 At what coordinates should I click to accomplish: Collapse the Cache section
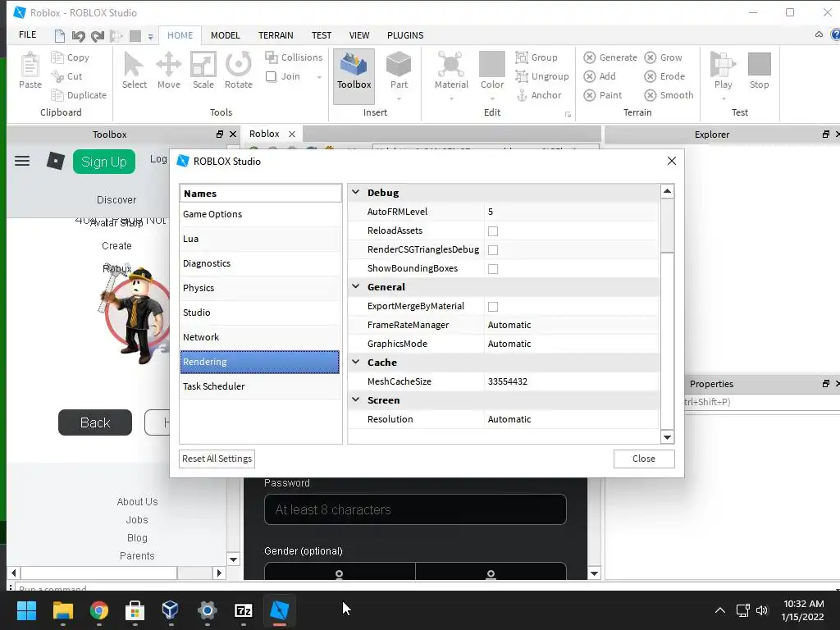coord(356,362)
